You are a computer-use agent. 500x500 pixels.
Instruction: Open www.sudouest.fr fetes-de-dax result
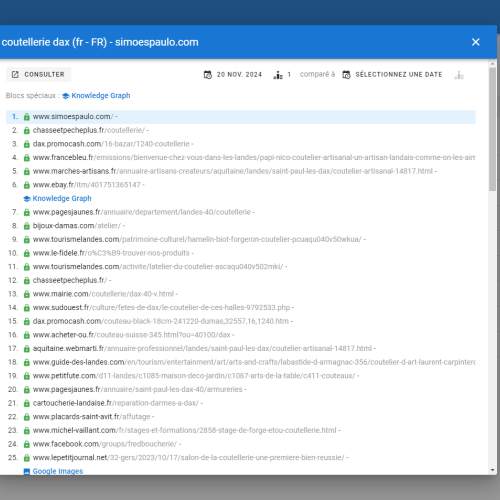point(161,307)
